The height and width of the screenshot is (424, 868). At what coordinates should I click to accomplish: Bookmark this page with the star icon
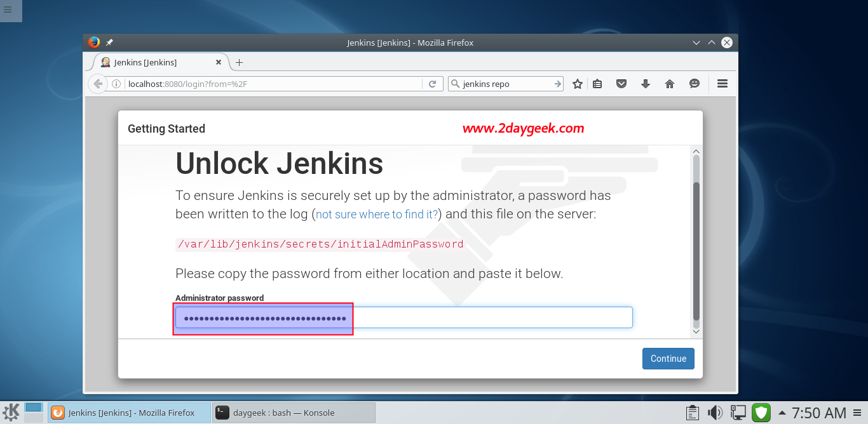pos(577,84)
